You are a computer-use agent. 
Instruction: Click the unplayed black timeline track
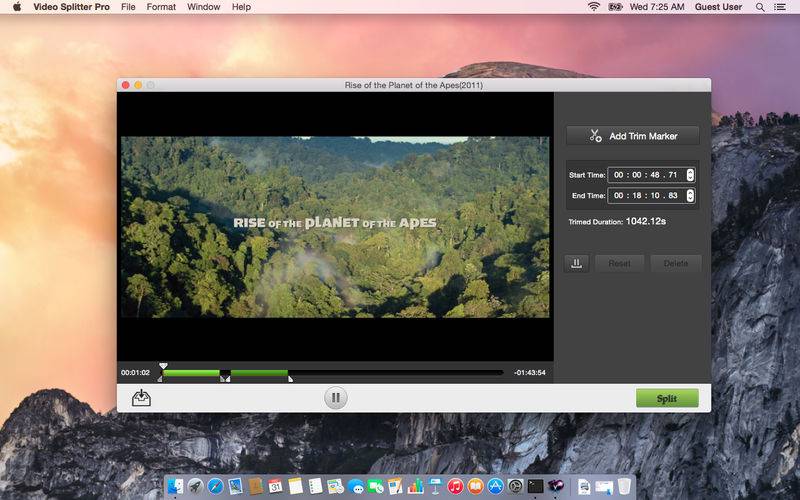396,373
